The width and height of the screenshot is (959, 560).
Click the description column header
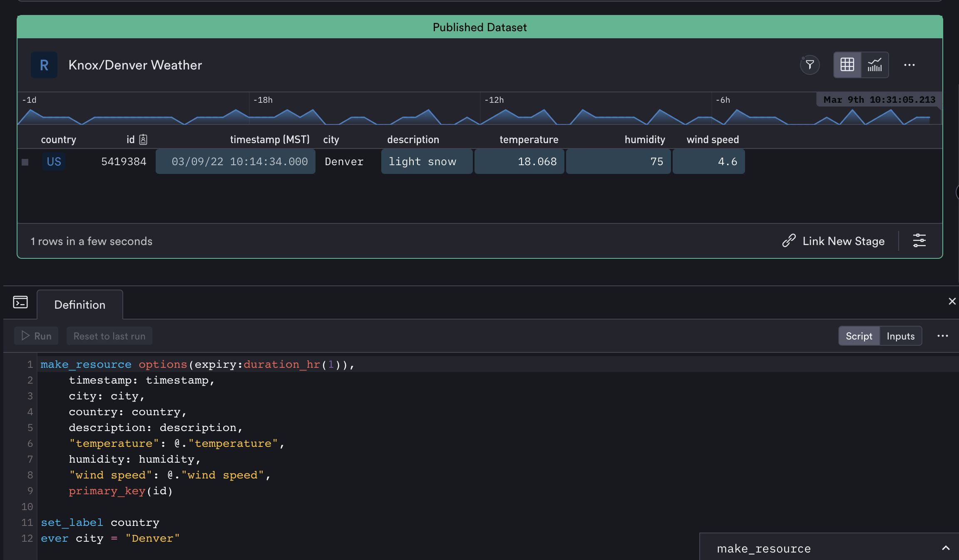click(x=413, y=139)
